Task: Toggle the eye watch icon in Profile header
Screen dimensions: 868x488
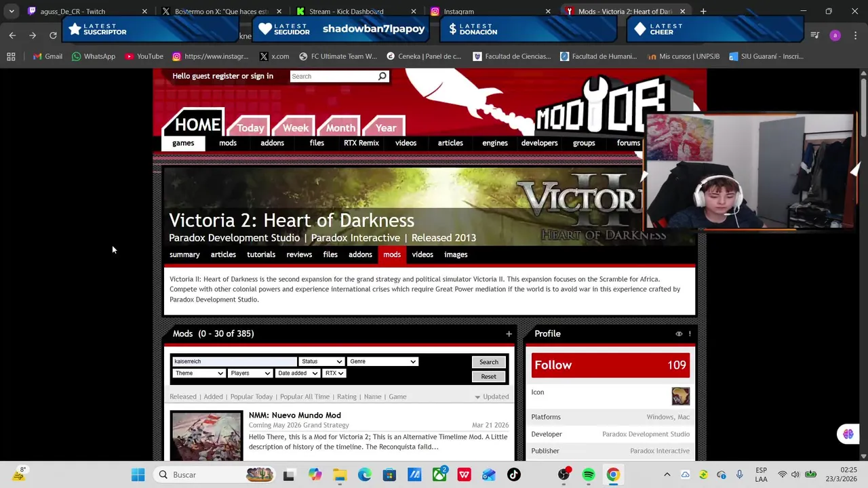Action: point(679,333)
